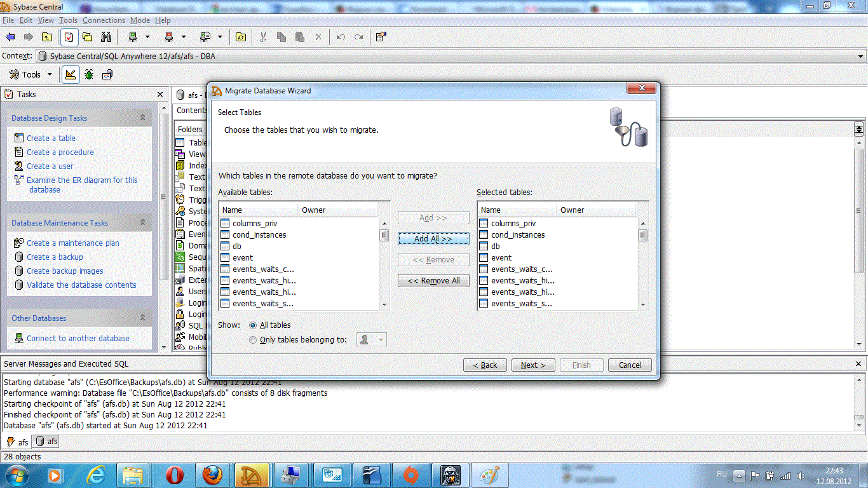Click the Delete X toolbar icon
Viewport: 868px width, 488px height.
pyautogui.click(x=318, y=37)
